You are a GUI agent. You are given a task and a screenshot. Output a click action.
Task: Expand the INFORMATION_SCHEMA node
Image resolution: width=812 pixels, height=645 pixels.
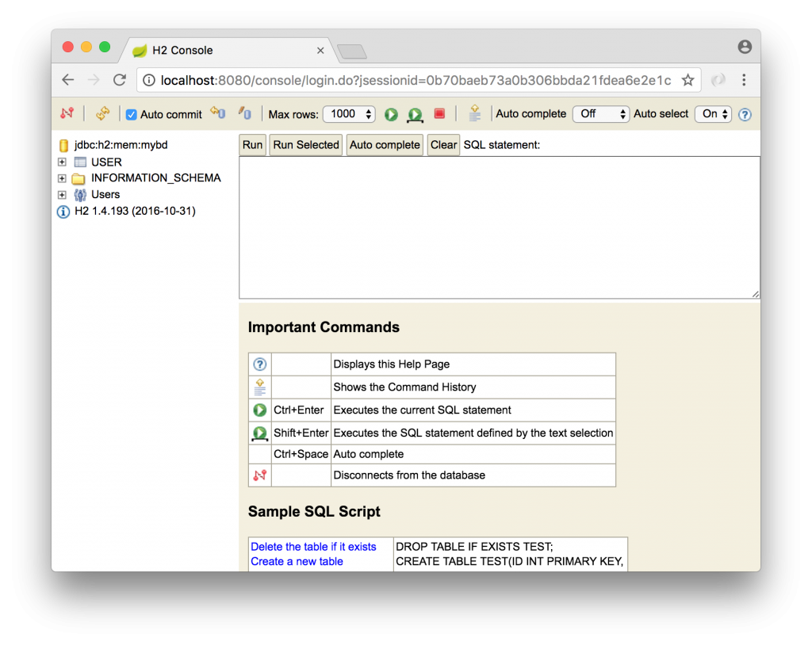62,178
